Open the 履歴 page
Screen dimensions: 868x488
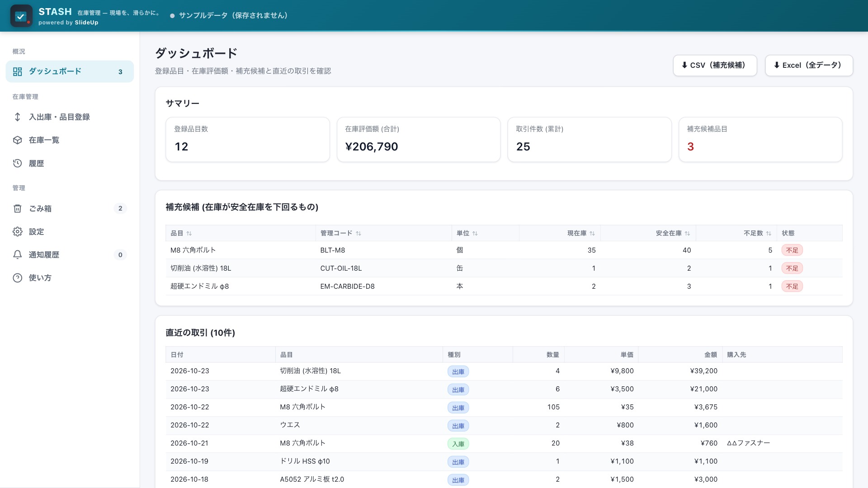[x=70, y=164]
